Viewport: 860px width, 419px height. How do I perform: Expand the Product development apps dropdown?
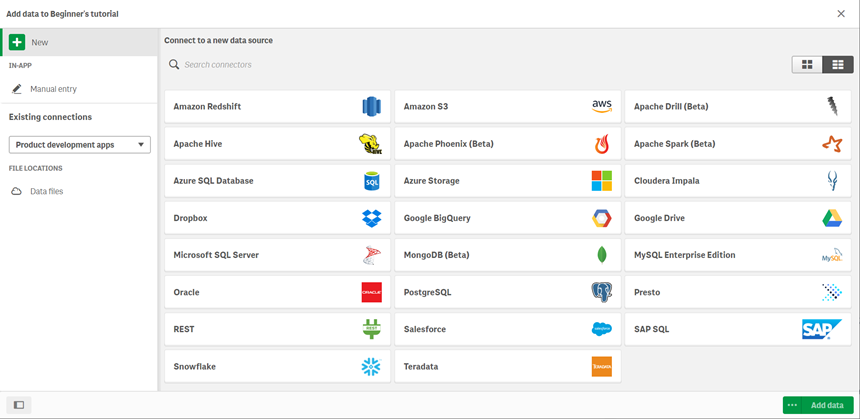click(79, 145)
